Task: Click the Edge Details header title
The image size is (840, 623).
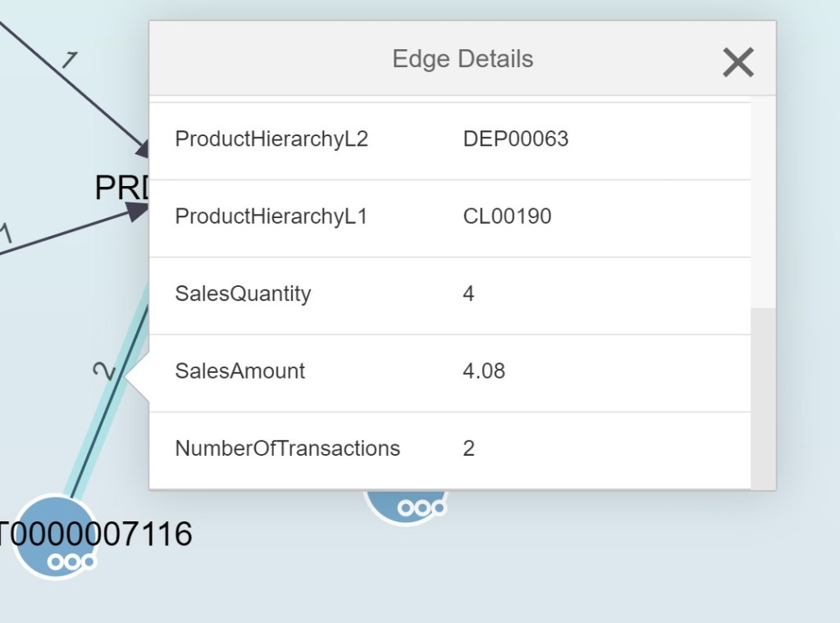Action: [x=462, y=59]
